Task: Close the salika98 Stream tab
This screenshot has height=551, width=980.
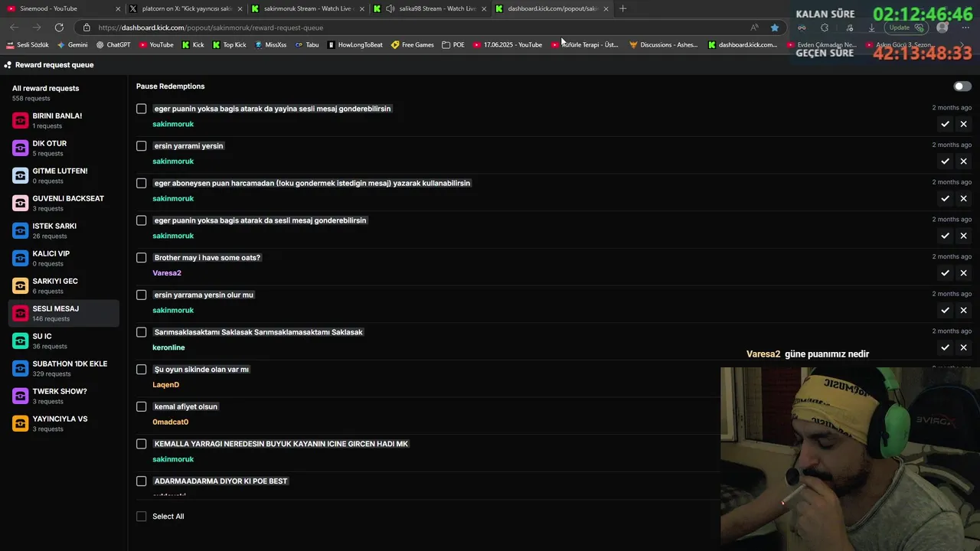Action: click(484, 9)
